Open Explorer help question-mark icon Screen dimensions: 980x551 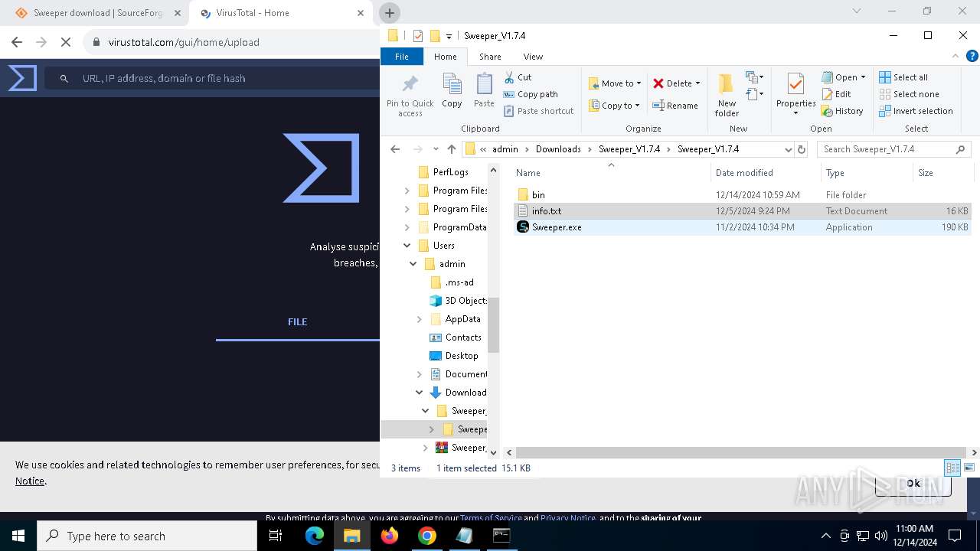click(972, 56)
